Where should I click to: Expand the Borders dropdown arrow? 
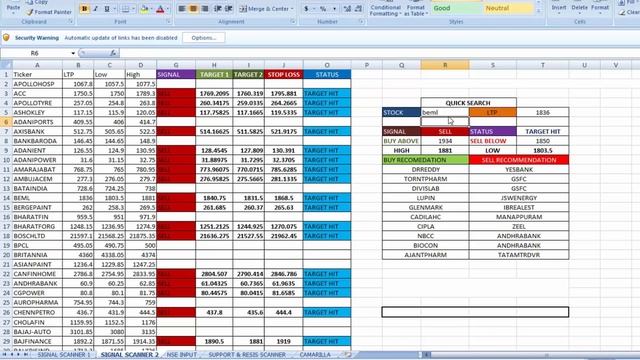coord(133,9)
